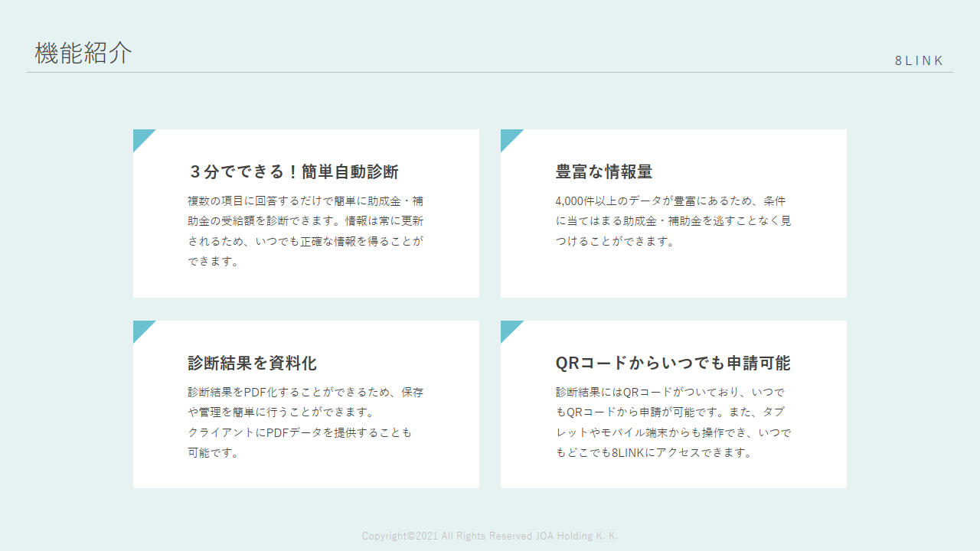Image resolution: width=980 pixels, height=551 pixels.
Task: Click the line starting レットやモバイル端末からも
Action: [673, 432]
